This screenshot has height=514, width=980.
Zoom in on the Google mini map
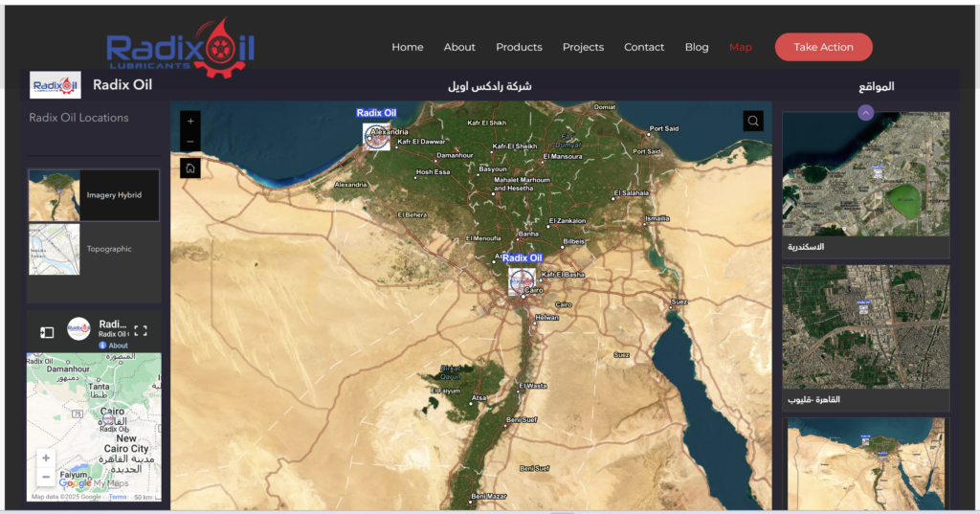click(46, 458)
